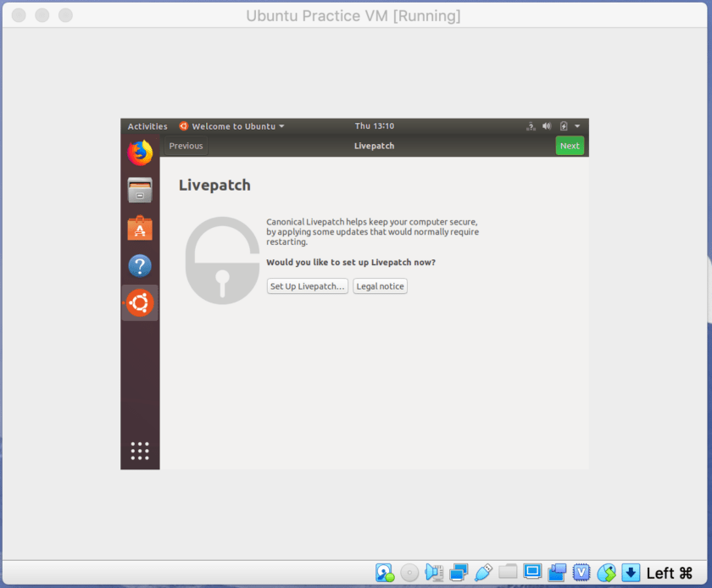This screenshot has height=588, width=712.
Task: Open system menu dropdown arrow
Action: (577, 126)
